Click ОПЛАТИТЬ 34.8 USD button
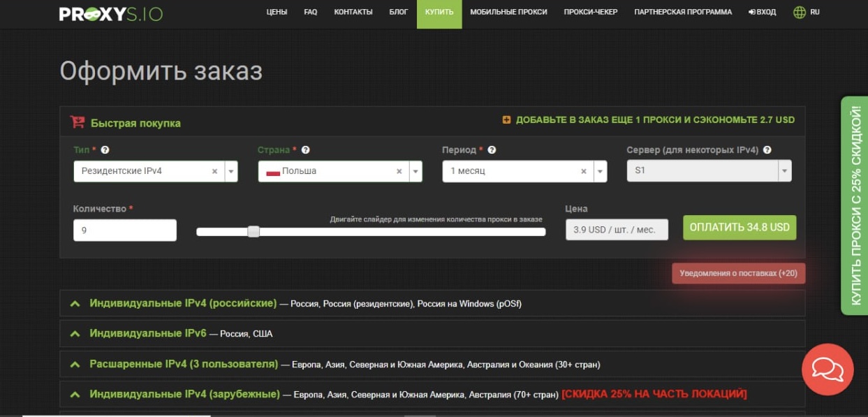 pyautogui.click(x=740, y=228)
